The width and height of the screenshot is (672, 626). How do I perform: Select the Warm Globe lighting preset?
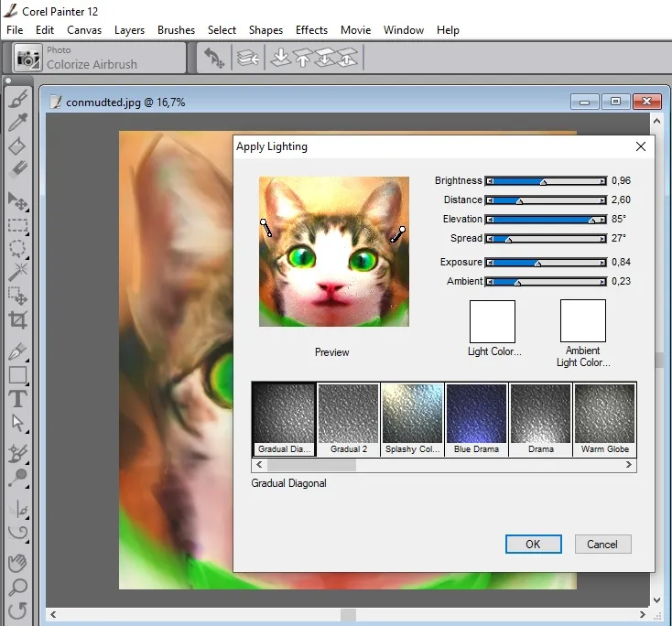[x=605, y=419]
